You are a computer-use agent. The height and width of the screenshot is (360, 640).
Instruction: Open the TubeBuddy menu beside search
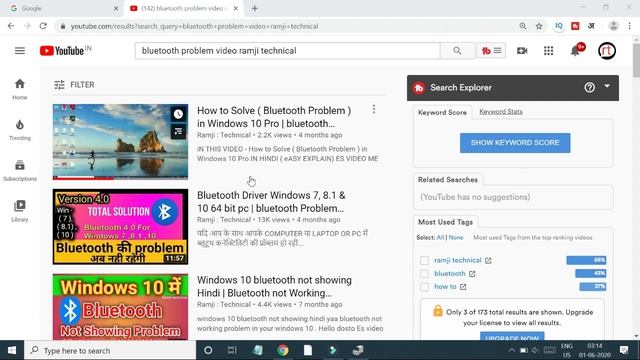point(491,51)
